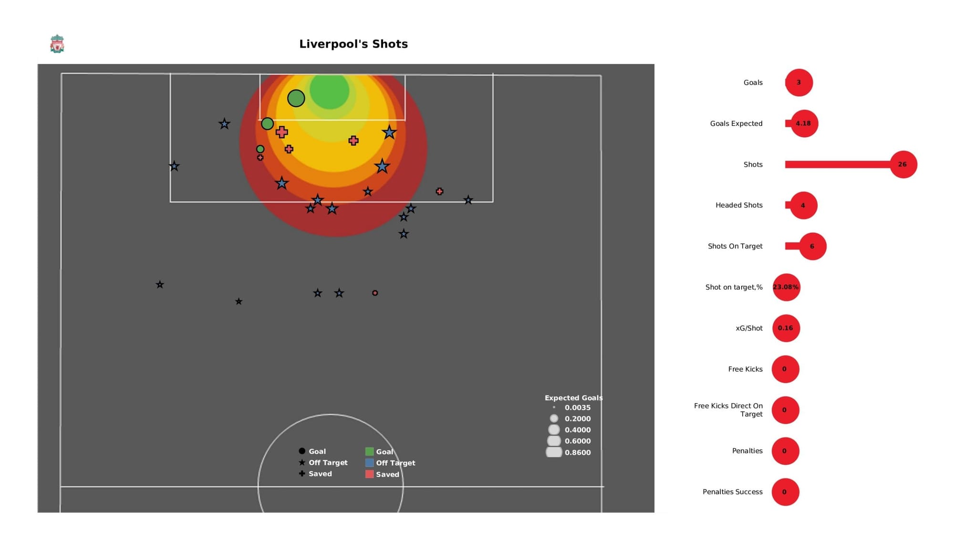The width and height of the screenshot is (954, 560).
Task: Toggle the Goal shot type visibility
Action: [x=310, y=451]
